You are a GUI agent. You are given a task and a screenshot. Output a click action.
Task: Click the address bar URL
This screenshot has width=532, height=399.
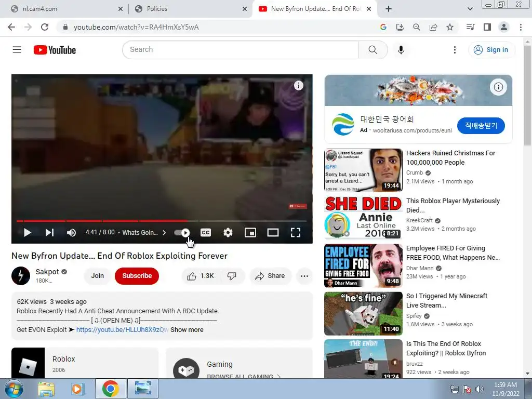(136, 27)
